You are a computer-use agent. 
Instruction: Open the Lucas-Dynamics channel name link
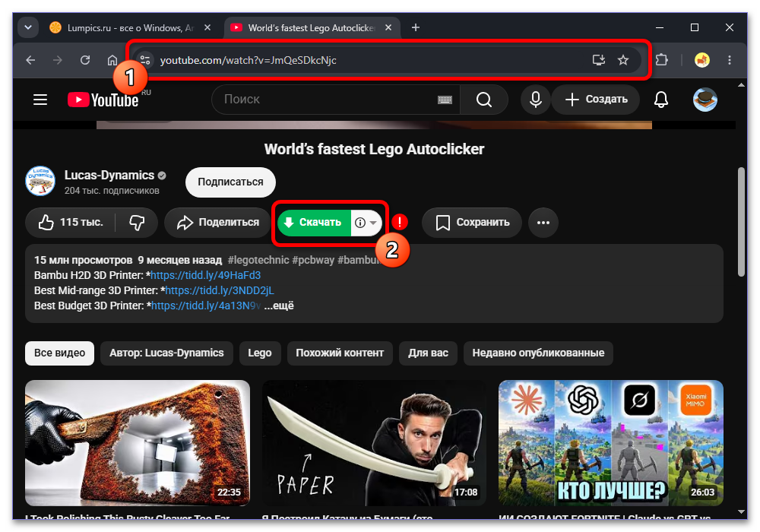[109, 175]
